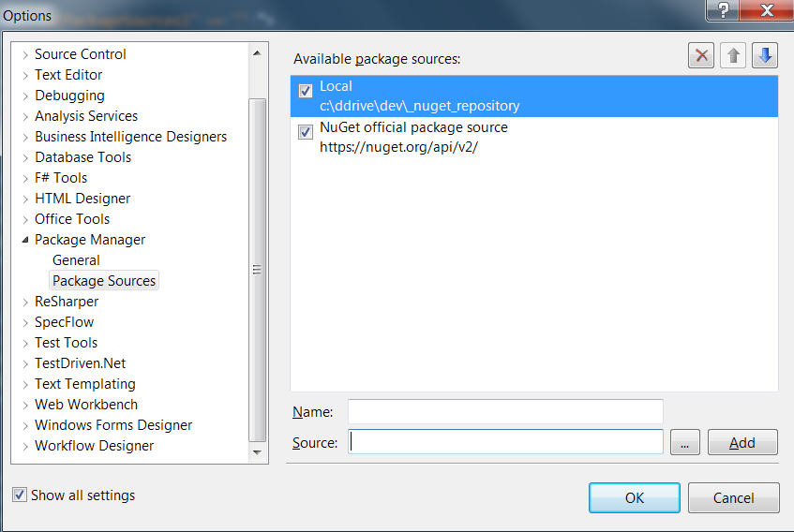This screenshot has width=794, height=532.
Task: Click the red X remove source icon
Action: tap(701, 56)
